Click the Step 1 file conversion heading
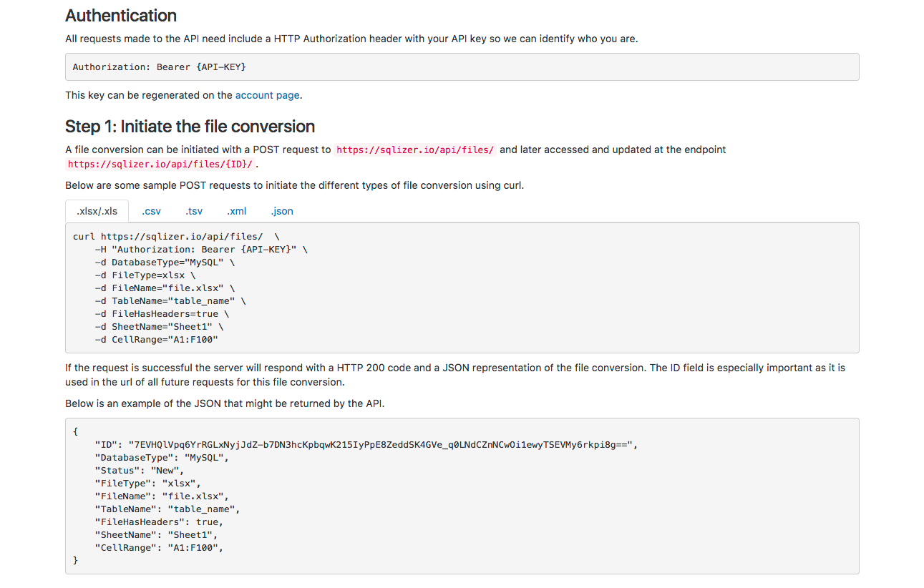 click(190, 127)
